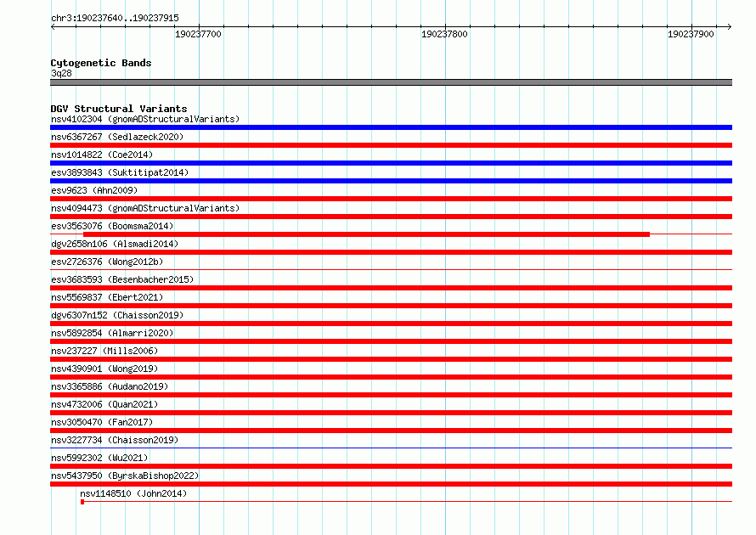756x535 pixels.
Task: Open nsv237227 (Mills2006) label
Action: (x=104, y=351)
